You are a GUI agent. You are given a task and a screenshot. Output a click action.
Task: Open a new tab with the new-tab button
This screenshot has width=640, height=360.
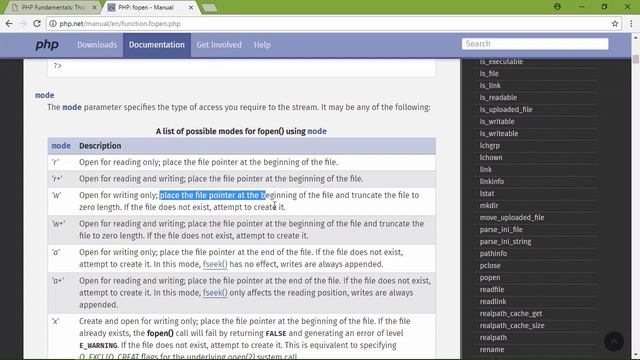[209, 7]
